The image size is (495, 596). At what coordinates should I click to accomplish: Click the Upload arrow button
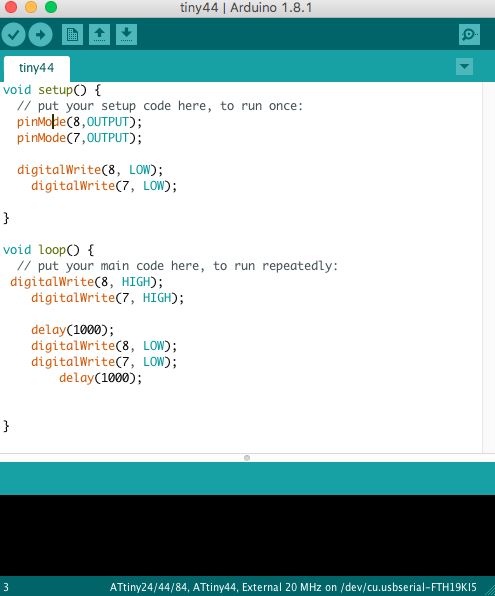point(41,35)
